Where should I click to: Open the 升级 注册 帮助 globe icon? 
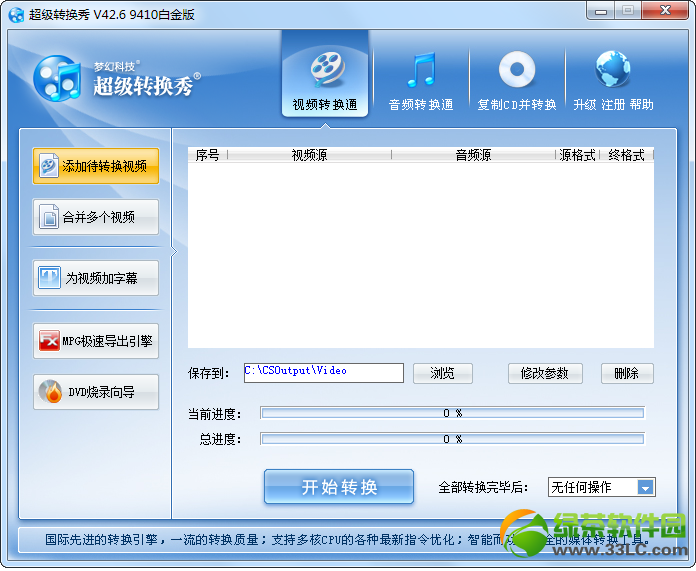[613, 69]
